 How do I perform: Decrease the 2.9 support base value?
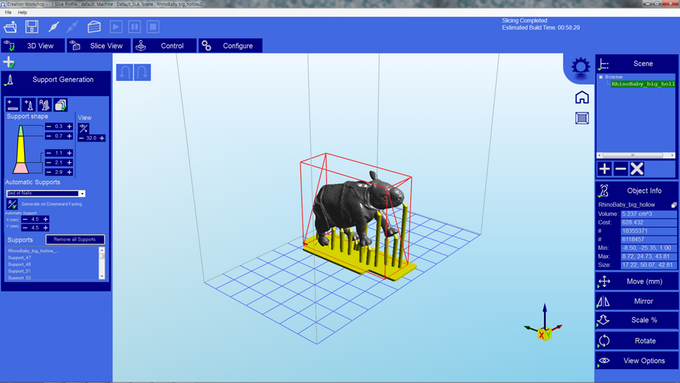pyautogui.click(x=49, y=172)
